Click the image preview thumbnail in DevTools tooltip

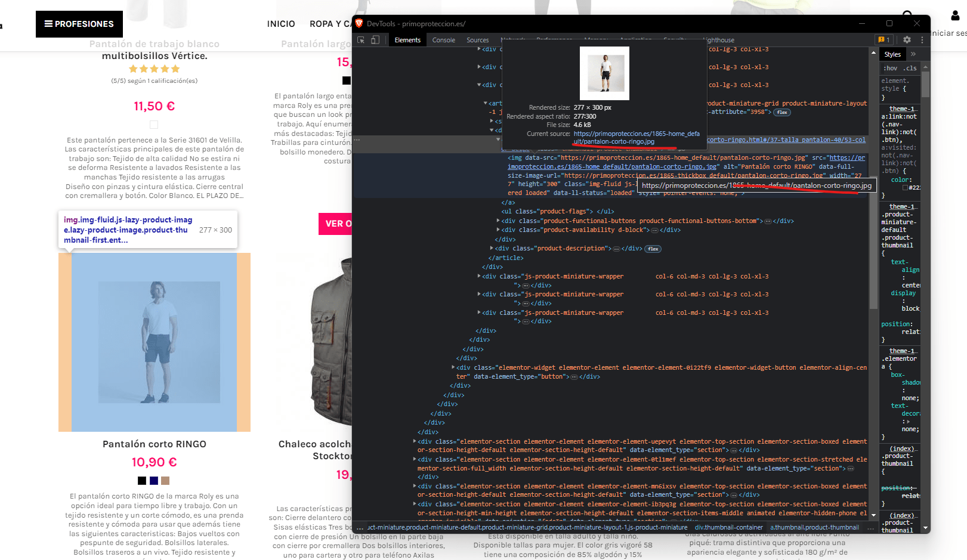(x=604, y=73)
